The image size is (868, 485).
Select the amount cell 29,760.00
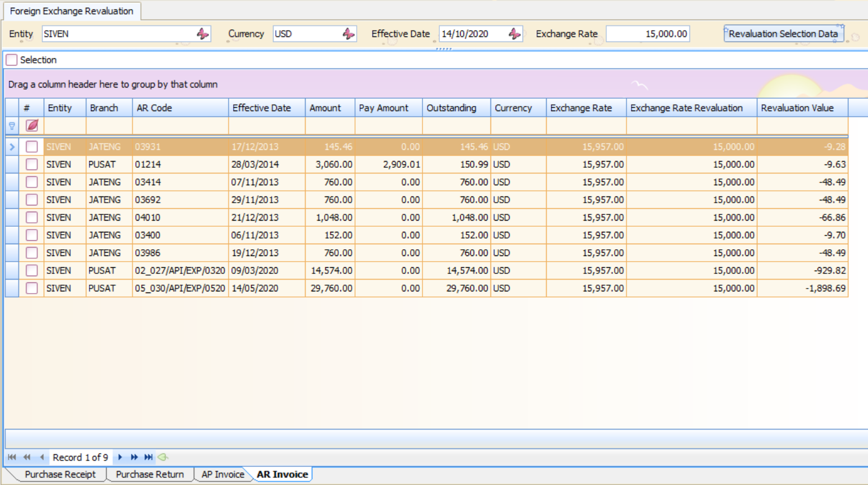330,288
